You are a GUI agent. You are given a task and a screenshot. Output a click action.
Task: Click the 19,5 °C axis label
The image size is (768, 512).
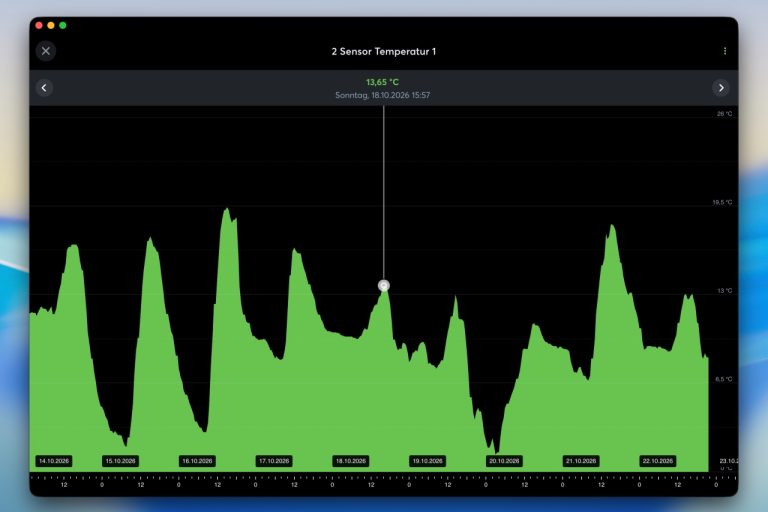(x=722, y=202)
